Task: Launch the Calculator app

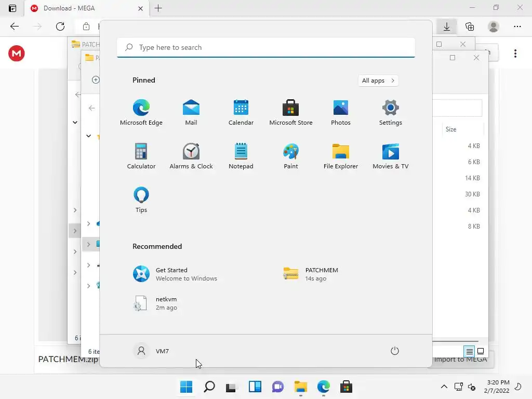Action: click(x=141, y=156)
